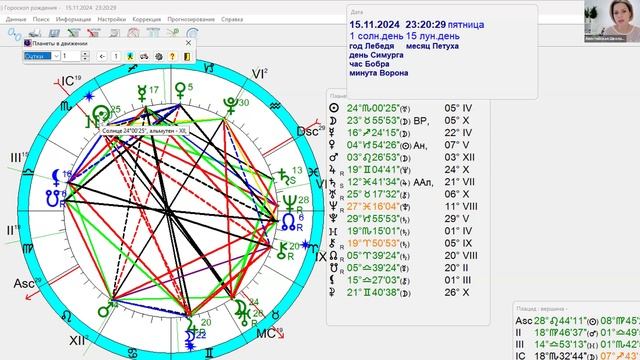Click the date text 15.11.2024
Image resolution: width=640 pixels, height=360 pixels.
click(x=374, y=24)
